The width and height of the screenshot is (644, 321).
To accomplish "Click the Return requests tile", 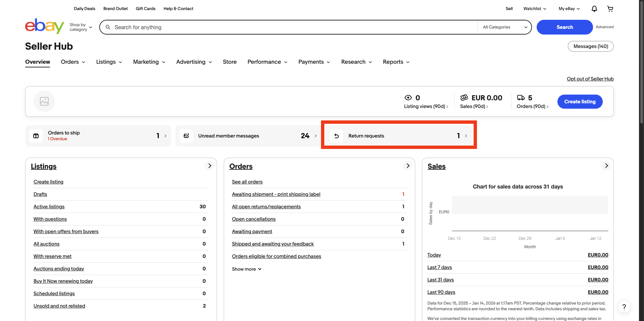I will coord(399,136).
